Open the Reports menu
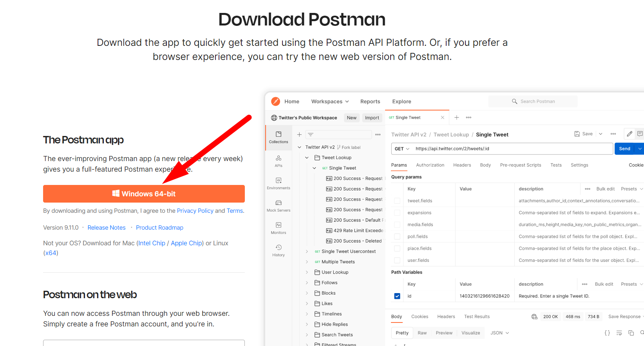This screenshot has height=346, width=644. click(x=370, y=101)
